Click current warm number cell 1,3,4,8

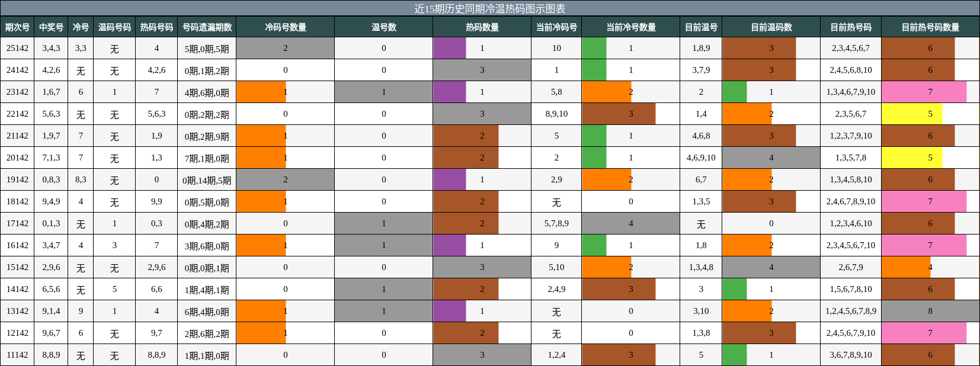(x=701, y=267)
